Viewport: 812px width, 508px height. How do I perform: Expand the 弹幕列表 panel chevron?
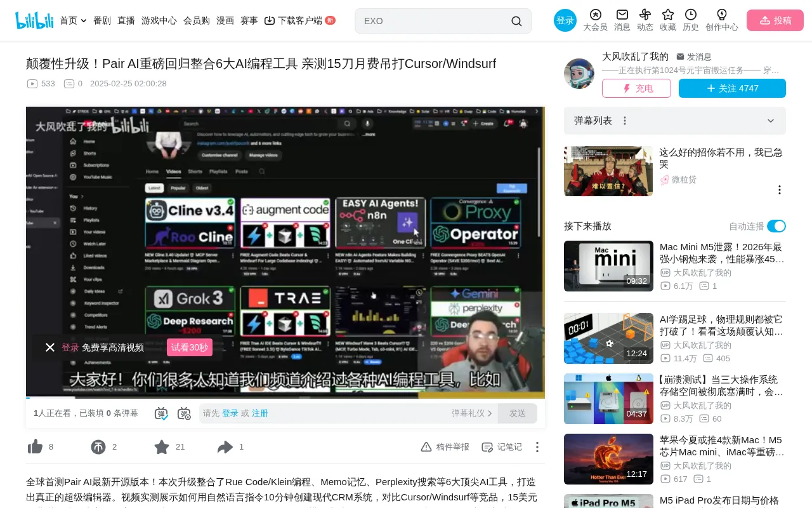(771, 121)
